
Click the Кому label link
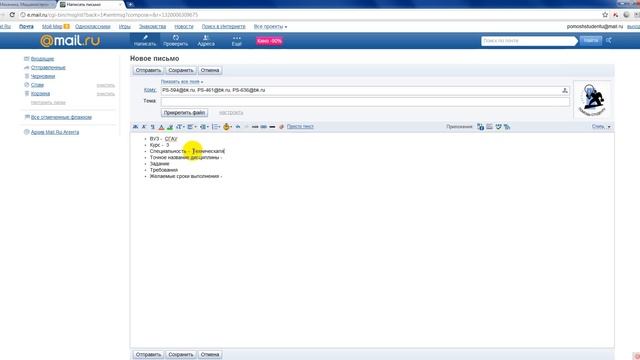(150, 90)
